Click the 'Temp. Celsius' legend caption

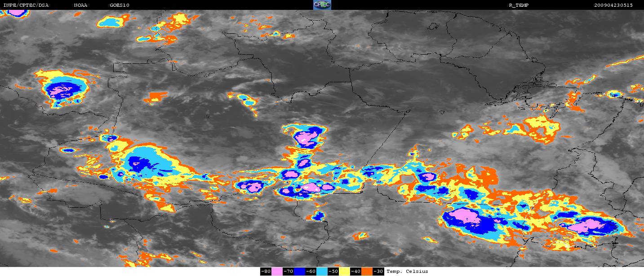click(x=407, y=272)
